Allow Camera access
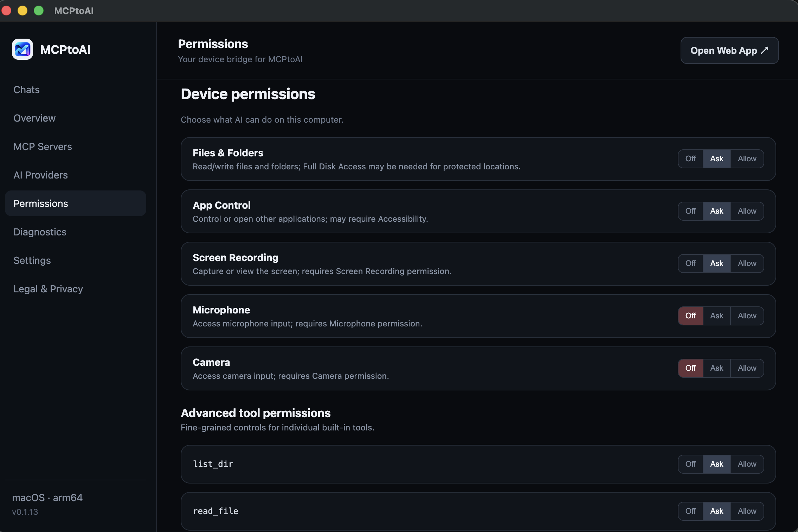Image resolution: width=798 pixels, height=532 pixels. (x=747, y=368)
